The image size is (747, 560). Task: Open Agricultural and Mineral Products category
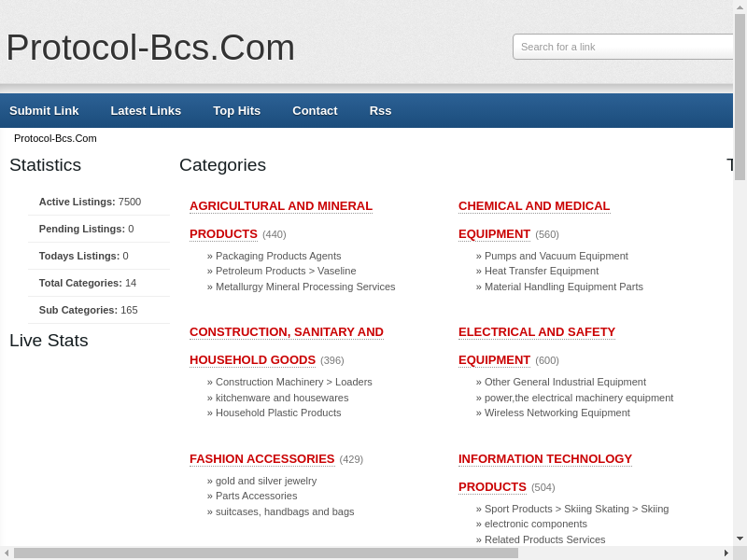click(280, 206)
